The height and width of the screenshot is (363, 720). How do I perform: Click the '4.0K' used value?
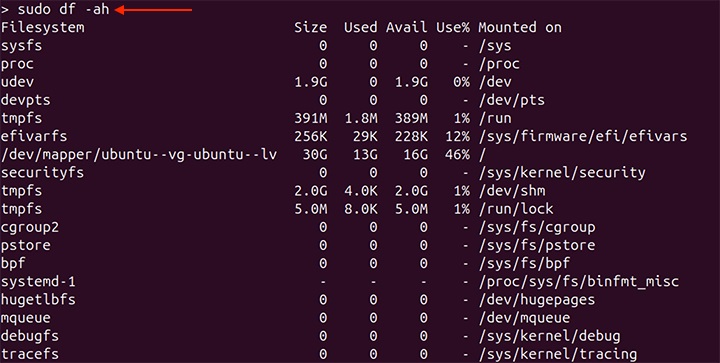pyautogui.click(x=361, y=191)
